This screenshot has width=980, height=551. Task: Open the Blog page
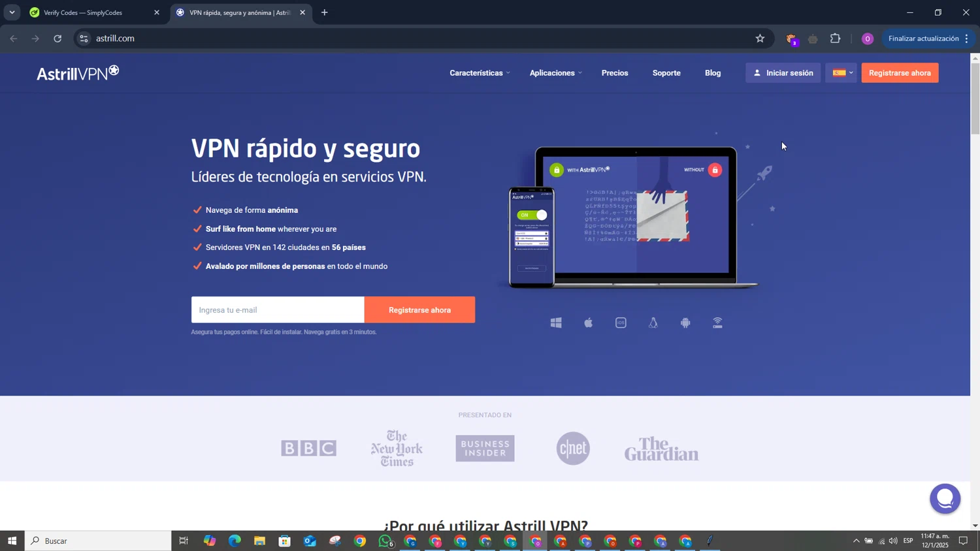pos(713,73)
